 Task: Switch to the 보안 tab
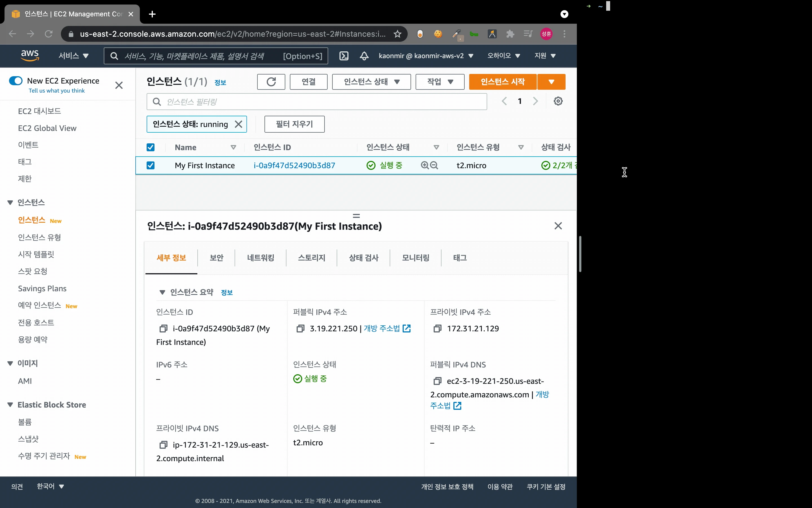coord(217,258)
